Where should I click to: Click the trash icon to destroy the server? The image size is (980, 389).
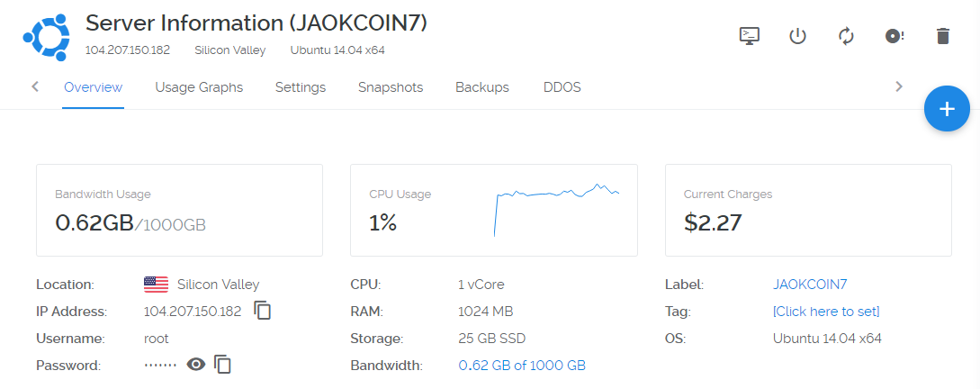coord(943,36)
